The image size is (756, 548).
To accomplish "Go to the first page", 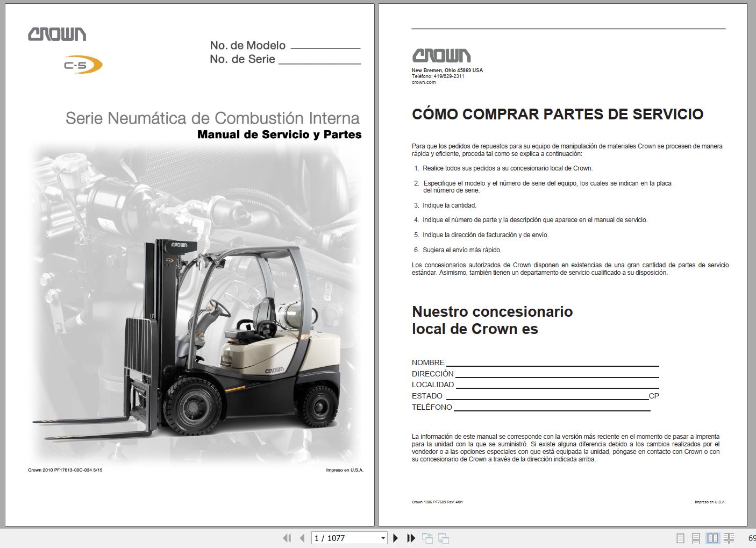I will click(x=287, y=538).
